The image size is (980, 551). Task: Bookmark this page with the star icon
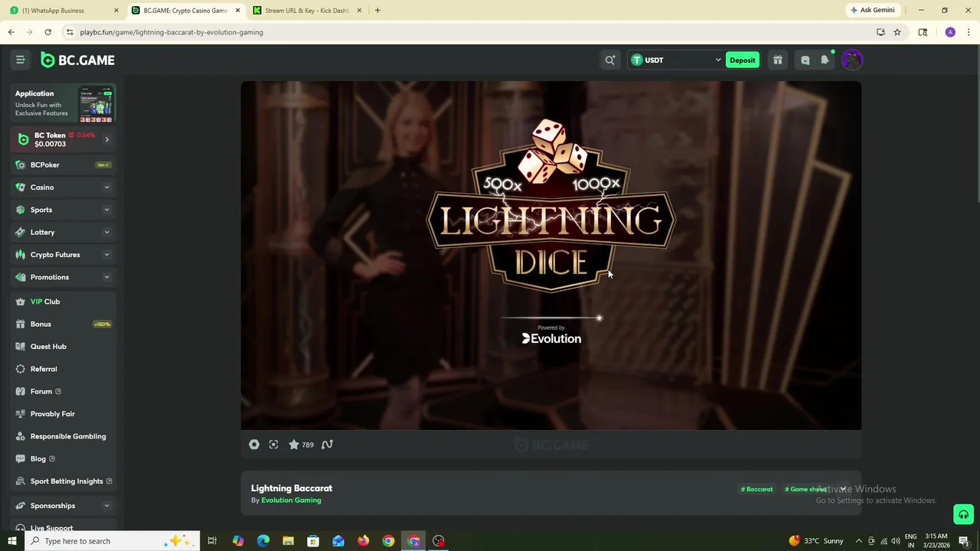point(897,32)
